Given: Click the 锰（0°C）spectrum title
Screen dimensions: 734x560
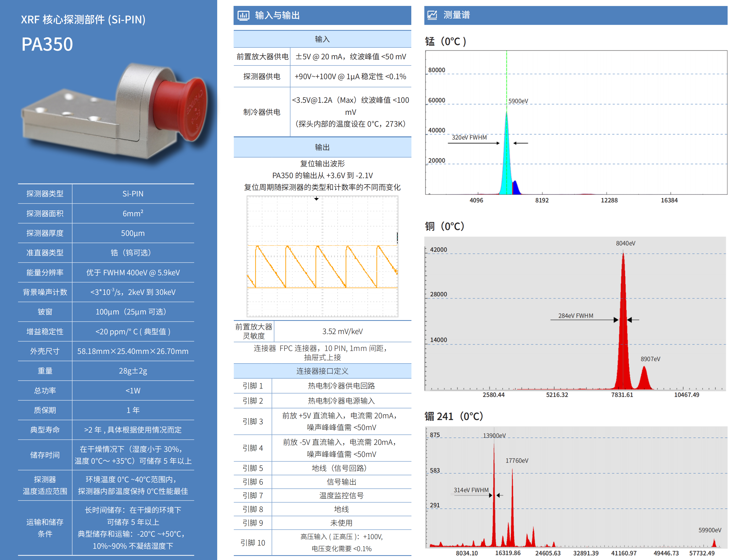Looking at the screenshot, I should 446,41.
